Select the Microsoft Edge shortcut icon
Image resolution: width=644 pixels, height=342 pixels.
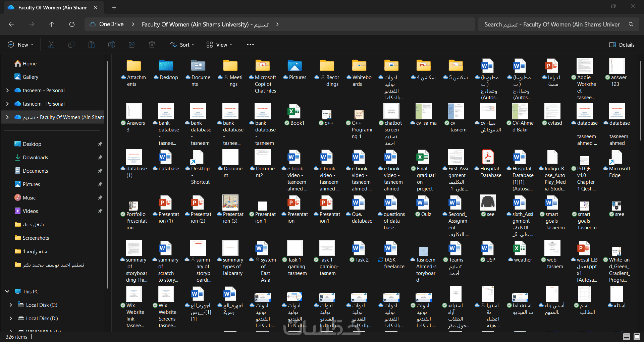pyautogui.click(x=617, y=157)
